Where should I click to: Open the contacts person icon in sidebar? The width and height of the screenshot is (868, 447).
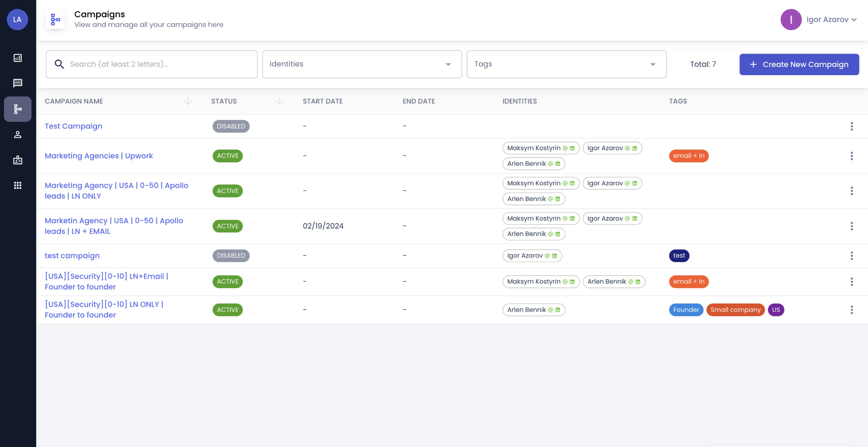tap(18, 135)
